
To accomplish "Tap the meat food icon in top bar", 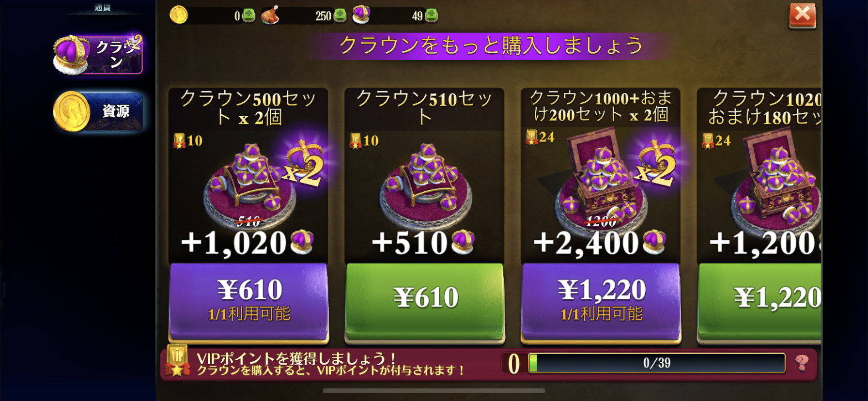I will pyautogui.click(x=270, y=15).
